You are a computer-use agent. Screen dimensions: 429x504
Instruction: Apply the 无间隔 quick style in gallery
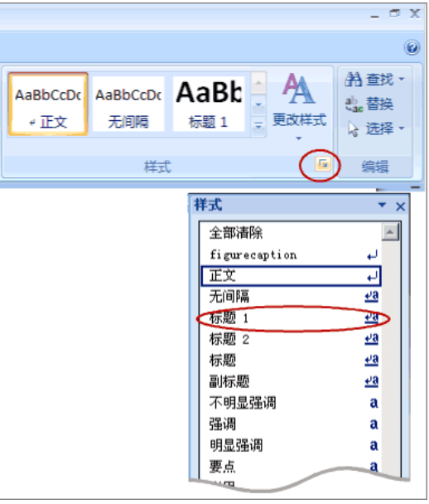click(128, 104)
